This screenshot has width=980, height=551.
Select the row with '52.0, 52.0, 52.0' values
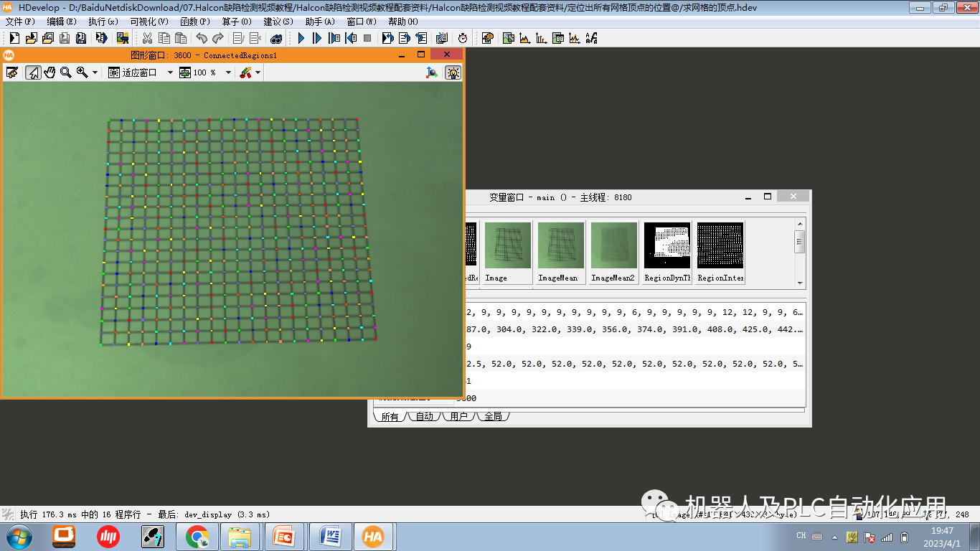point(635,364)
